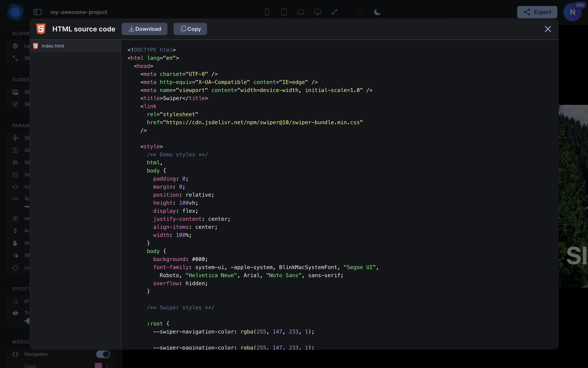The height and width of the screenshot is (368, 588).
Task: Open the Export menu
Action: coord(537,12)
